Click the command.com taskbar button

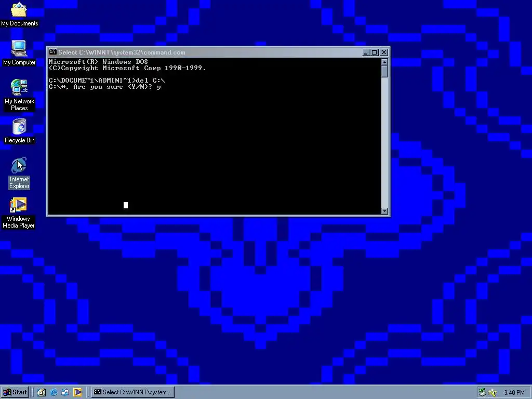point(132,392)
